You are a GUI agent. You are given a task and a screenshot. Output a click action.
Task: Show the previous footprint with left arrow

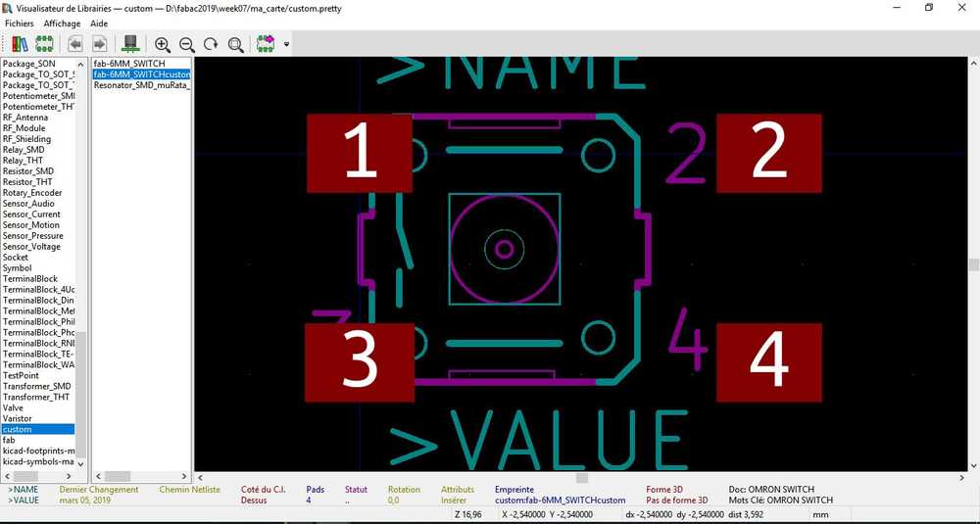click(75, 44)
